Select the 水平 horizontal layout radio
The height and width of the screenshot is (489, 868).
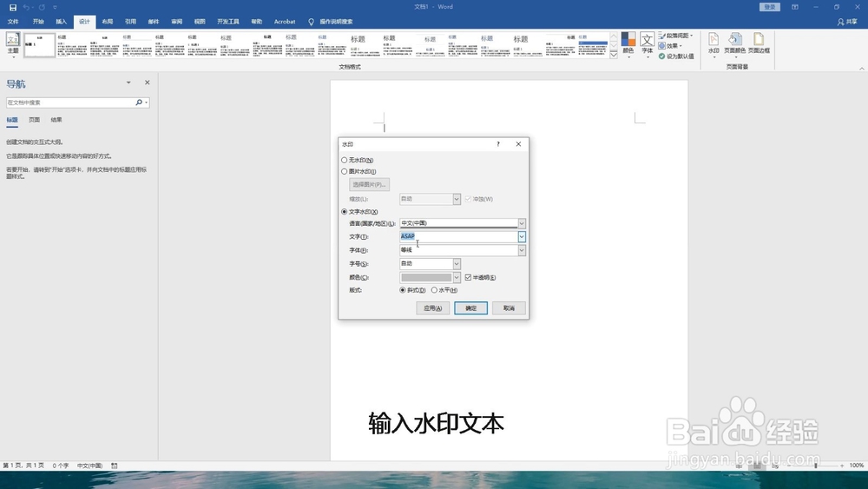434,290
